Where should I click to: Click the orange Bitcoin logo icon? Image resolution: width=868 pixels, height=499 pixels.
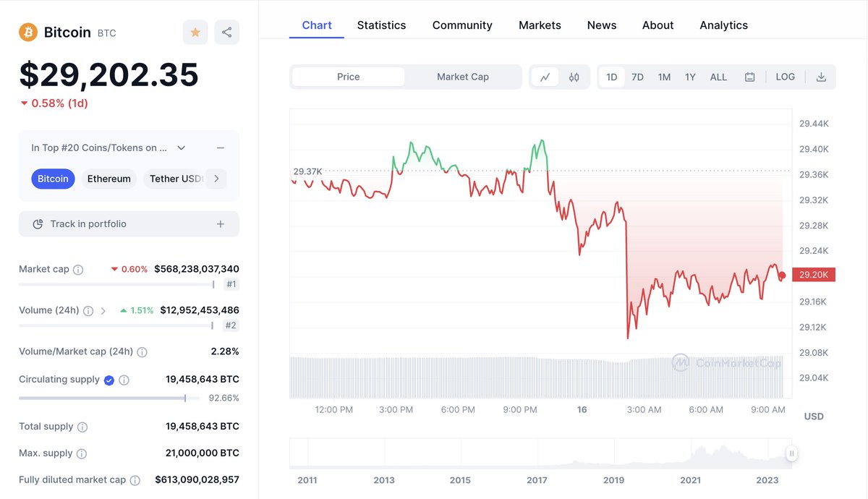pos(28,32)
